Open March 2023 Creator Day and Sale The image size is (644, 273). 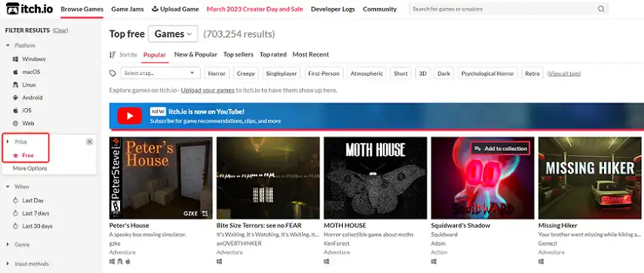tap(254, 9)
